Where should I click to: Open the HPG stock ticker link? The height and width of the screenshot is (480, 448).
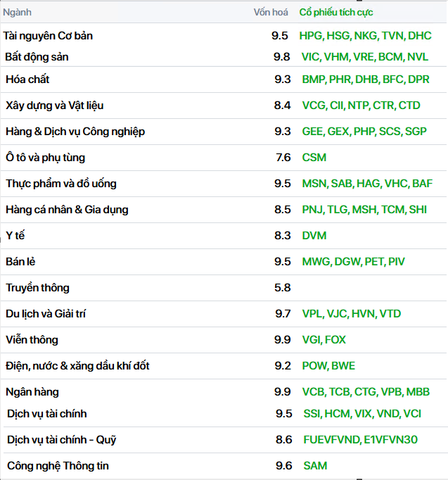coord(309,35)
